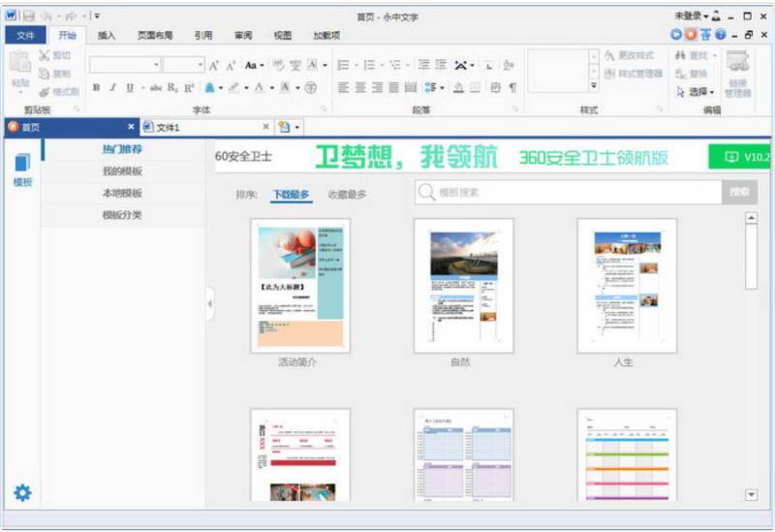The width and height of the screenshot is (775, 532).
Task: Toggle Italic formatting
Action: point(113,88)
